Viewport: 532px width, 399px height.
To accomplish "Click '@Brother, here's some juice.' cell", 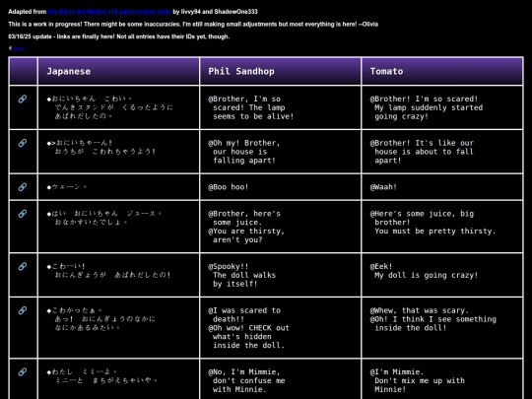I will click(x=281, y=227).
